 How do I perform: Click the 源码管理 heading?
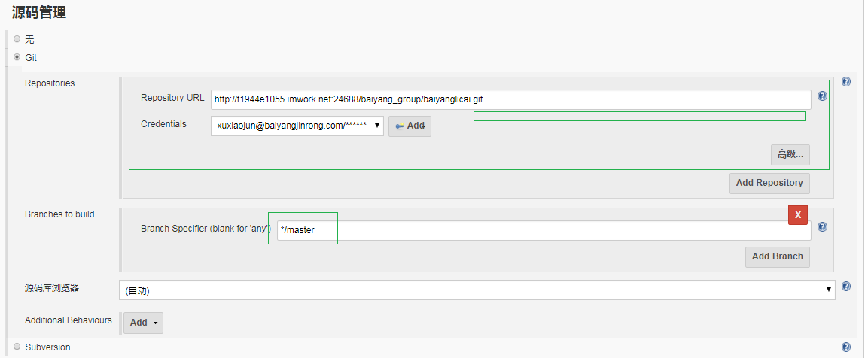(x=39, y=13)
